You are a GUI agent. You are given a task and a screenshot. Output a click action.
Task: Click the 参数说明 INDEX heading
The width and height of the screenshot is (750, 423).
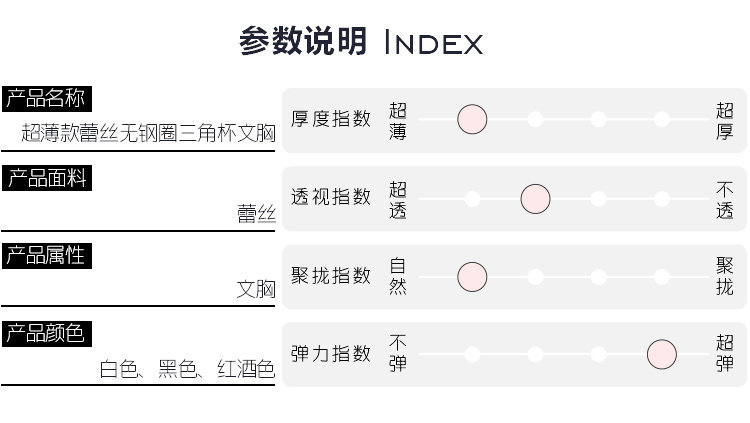tap(361, 43)
